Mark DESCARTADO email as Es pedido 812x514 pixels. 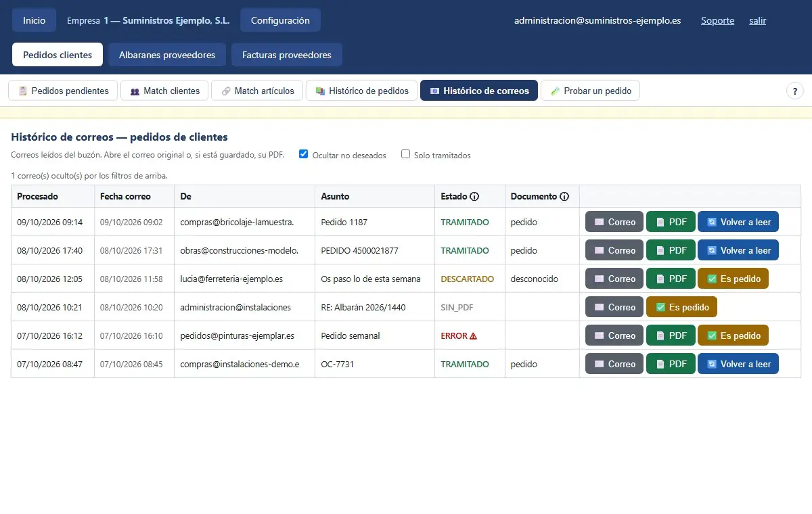click(x=734, y=279)
